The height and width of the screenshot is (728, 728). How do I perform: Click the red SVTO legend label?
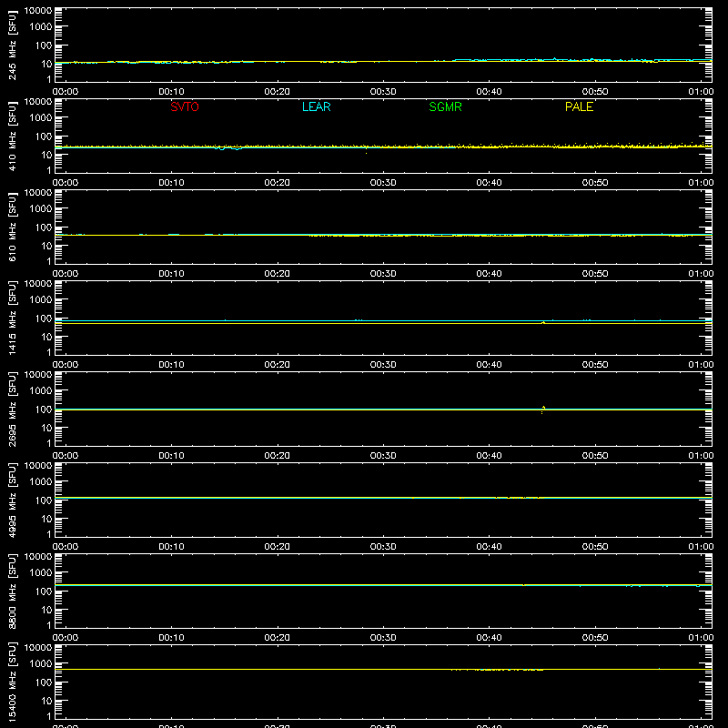(185, 106)
